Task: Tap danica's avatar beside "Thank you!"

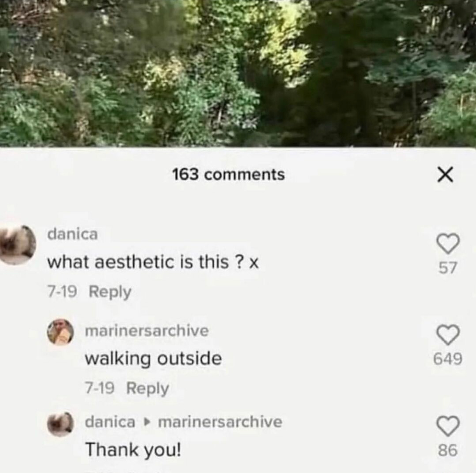Action: tap(61, 424)
